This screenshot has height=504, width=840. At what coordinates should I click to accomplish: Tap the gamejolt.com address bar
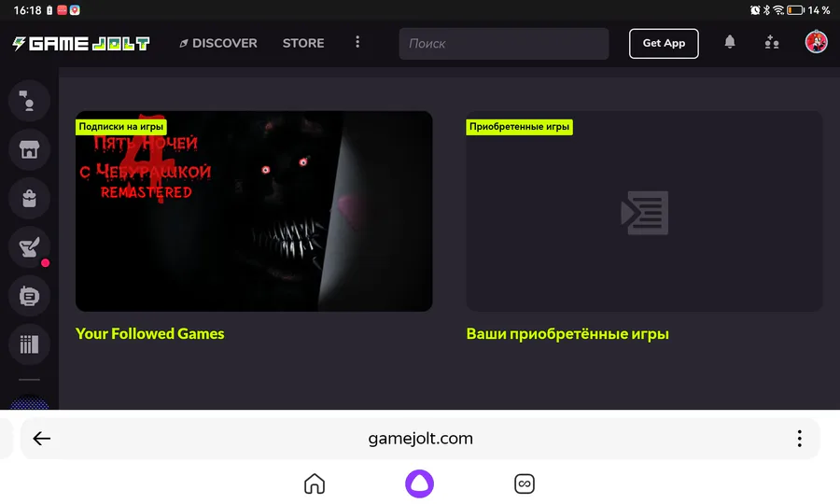click(420, 438)
